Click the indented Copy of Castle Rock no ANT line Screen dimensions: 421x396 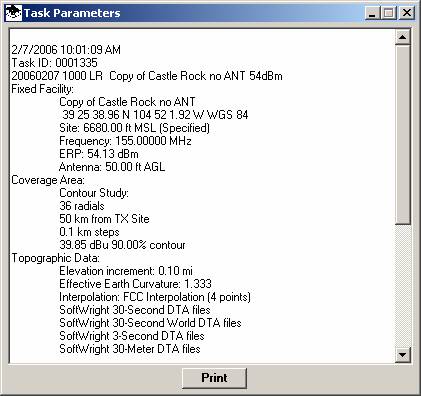pyautogui.click(x=127, y=102)
